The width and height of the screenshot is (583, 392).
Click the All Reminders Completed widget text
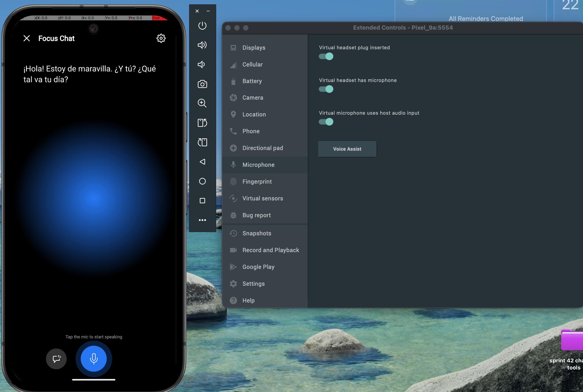pos(486,19)
